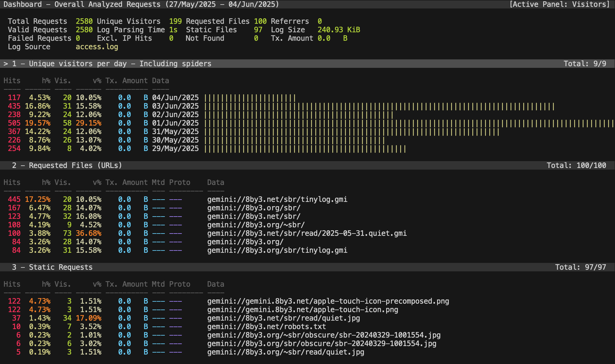Select the gemini://8by3.net/robots.txt entry

pos(266,326)
